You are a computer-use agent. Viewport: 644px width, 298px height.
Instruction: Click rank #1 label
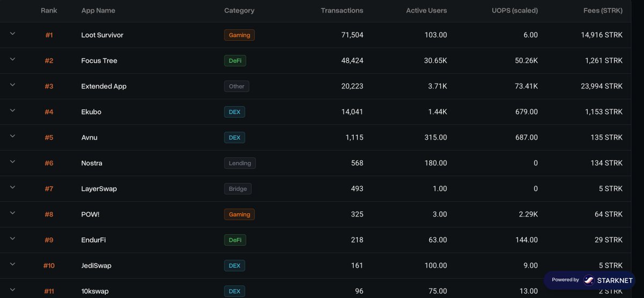click(49, 35)
